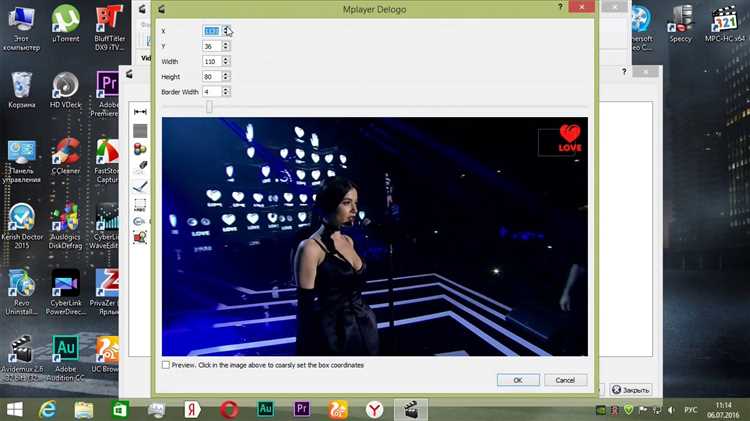750x421 pixels.
Task: Click the OK button
Action: pyautogui.click(x=517, y=380)
